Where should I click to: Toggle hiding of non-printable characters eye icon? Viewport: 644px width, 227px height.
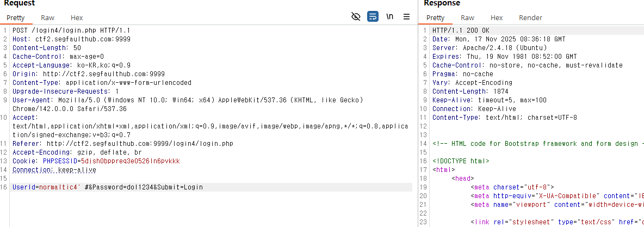click(356, 17)
